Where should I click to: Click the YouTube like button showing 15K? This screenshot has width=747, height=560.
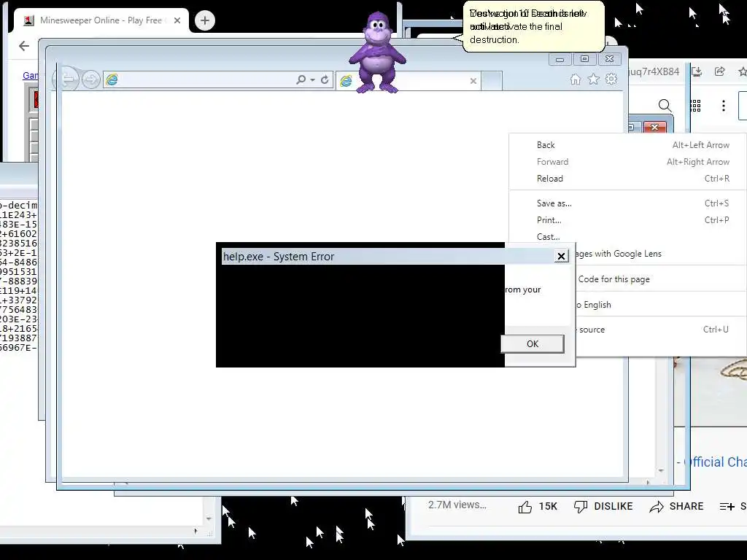click(x=538, y=507)
